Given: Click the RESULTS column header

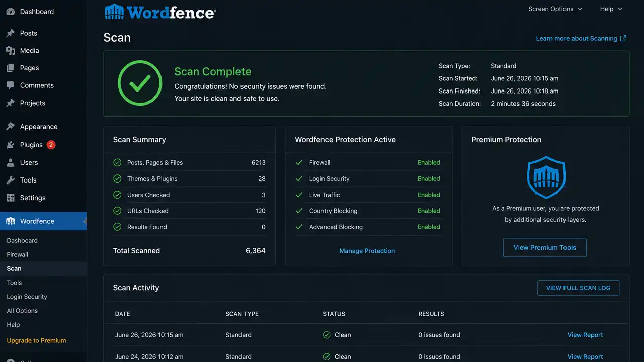Looking at the screenshot, I should point(431,314).
